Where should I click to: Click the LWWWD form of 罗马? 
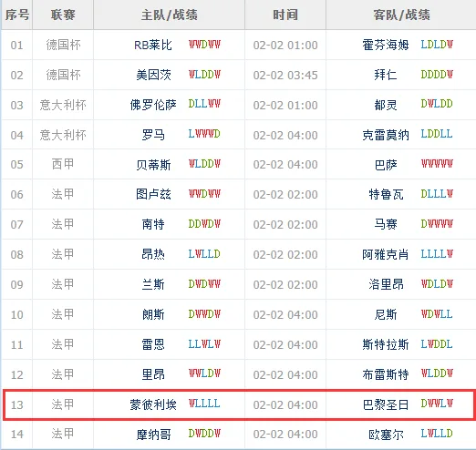click(x=204, y=134)
